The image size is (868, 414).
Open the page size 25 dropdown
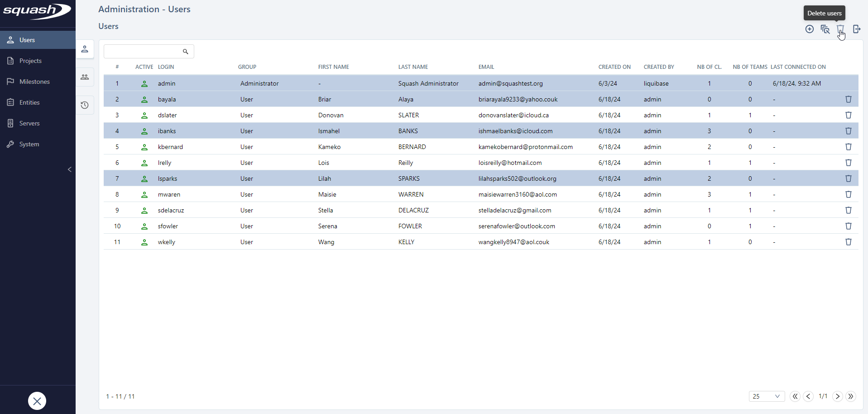[x=766, y=396]
